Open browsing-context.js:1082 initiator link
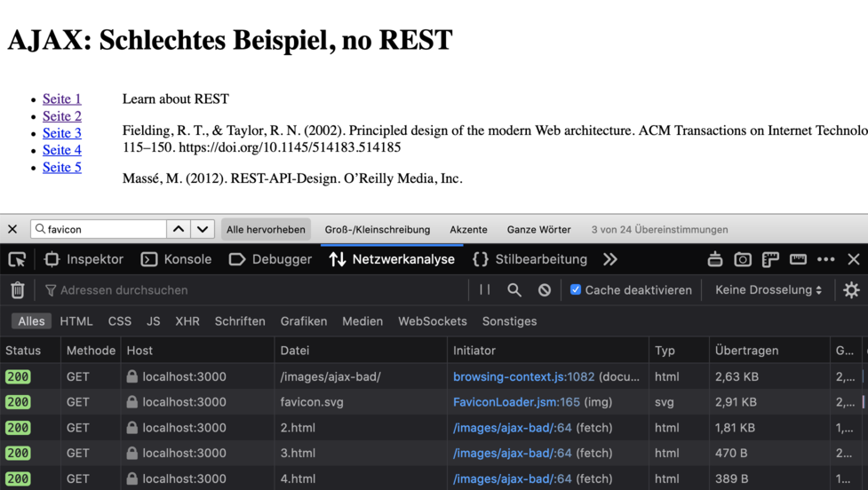 (523, 376)
